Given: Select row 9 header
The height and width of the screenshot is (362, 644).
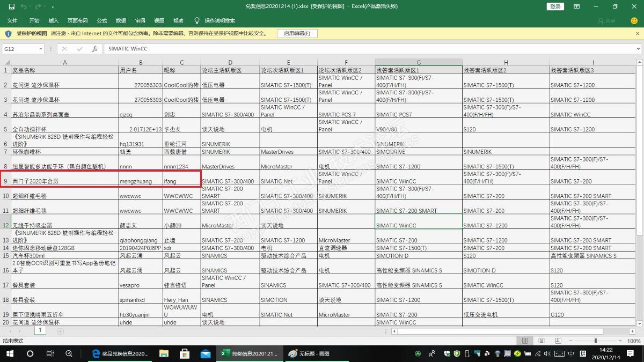Looking at the screenshot, I should [x=5, y=178].
